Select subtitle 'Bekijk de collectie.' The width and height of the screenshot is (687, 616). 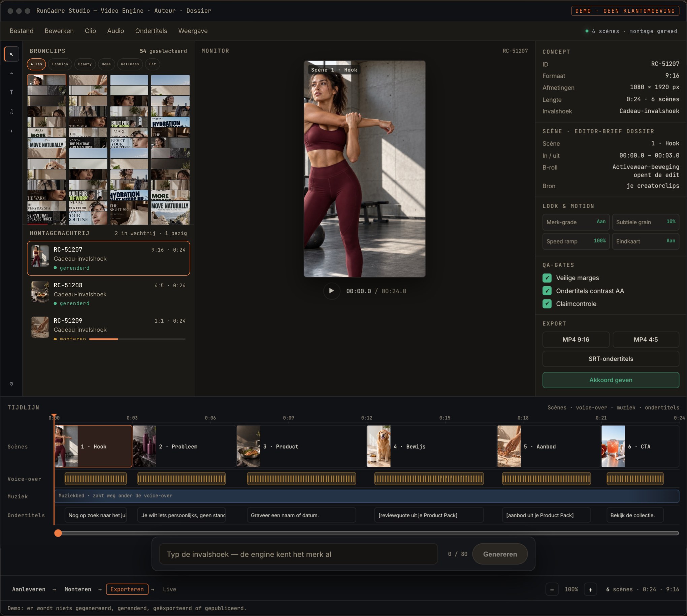(x=635, y=515)
